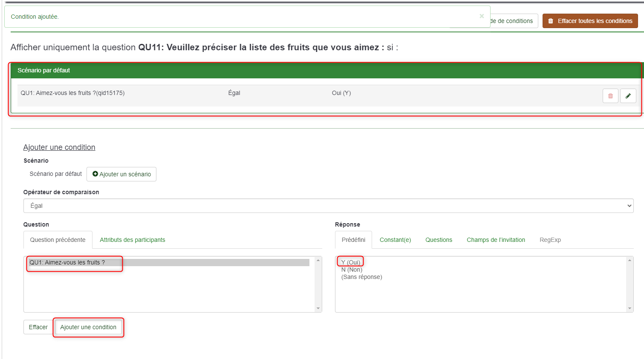Switch to the 'Constant(e)' tab

[395, 240]
